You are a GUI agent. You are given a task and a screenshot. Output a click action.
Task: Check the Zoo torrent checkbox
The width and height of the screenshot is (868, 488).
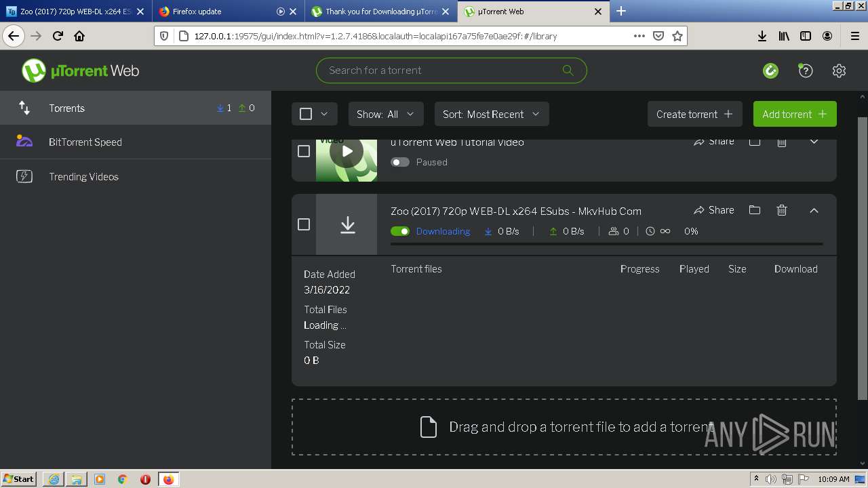pos(304,224)
